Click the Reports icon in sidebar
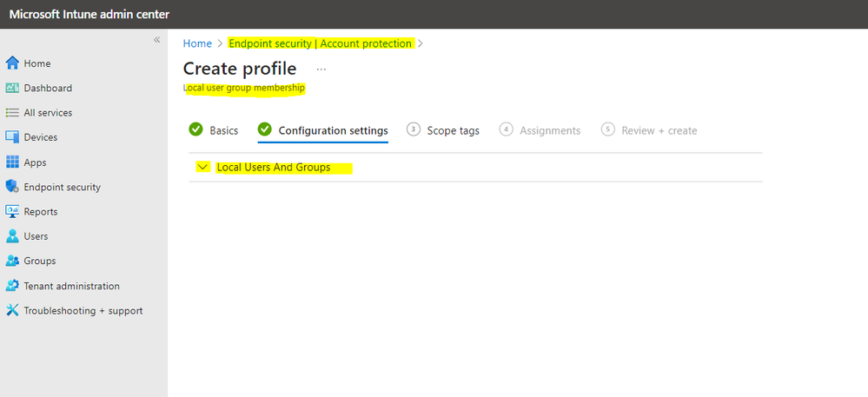This screenshot has width=868, height=397. pyautogui.click(x=12, y=211)
